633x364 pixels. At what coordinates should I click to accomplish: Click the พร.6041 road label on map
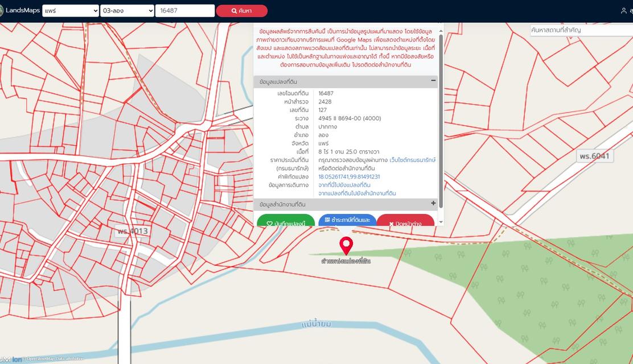(x=595, y=156)
